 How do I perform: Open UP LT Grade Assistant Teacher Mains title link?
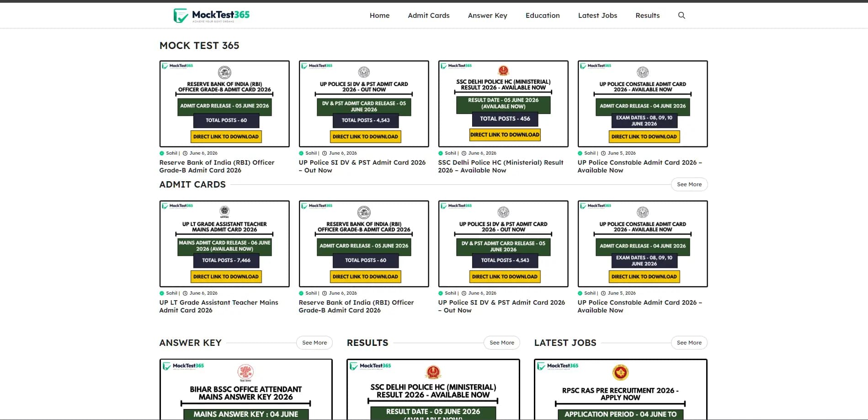click(x=218, y=306)
